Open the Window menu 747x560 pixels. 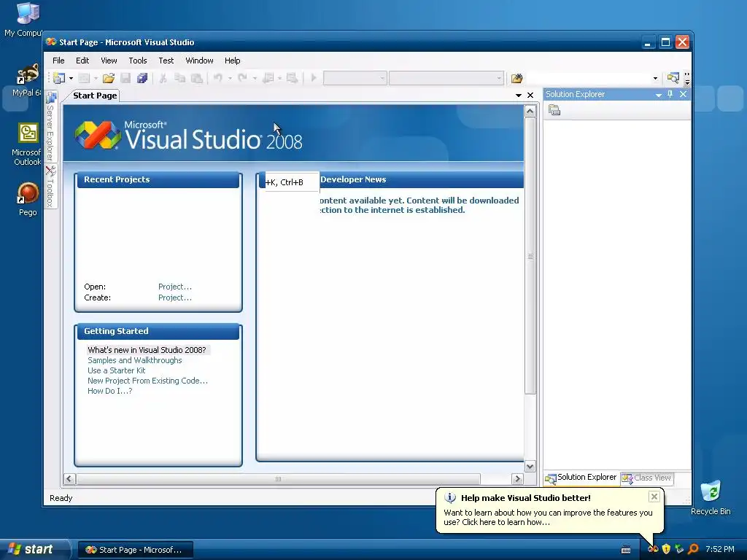coord(199,61)
